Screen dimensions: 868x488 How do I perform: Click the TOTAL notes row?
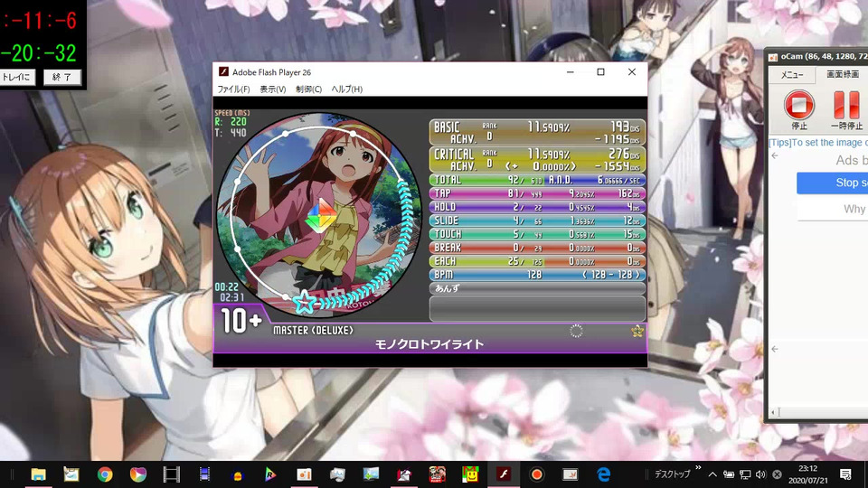(537, 180)
